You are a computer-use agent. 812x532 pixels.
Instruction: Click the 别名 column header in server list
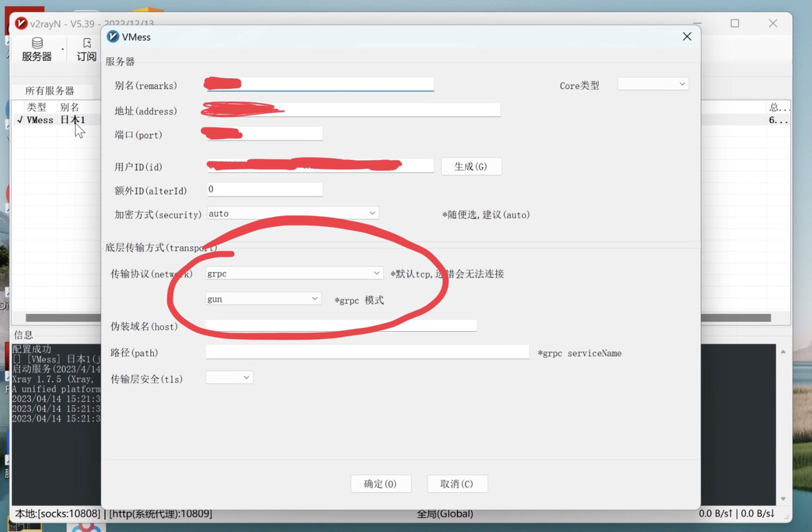tap(69, 107)
